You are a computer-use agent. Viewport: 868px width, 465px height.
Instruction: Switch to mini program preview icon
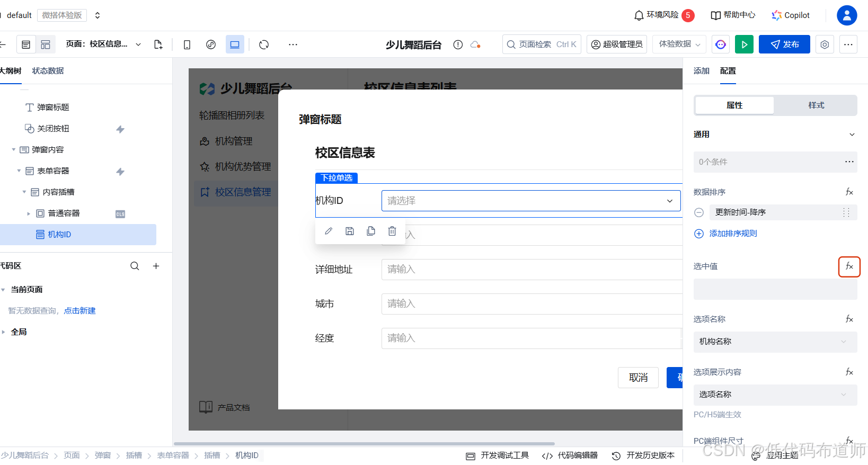pyautogui.click(x=211, y=44)
